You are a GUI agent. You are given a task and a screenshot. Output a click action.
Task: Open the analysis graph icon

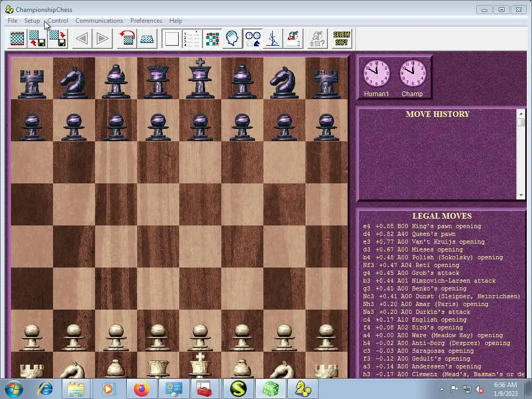(x=273, y=38)
